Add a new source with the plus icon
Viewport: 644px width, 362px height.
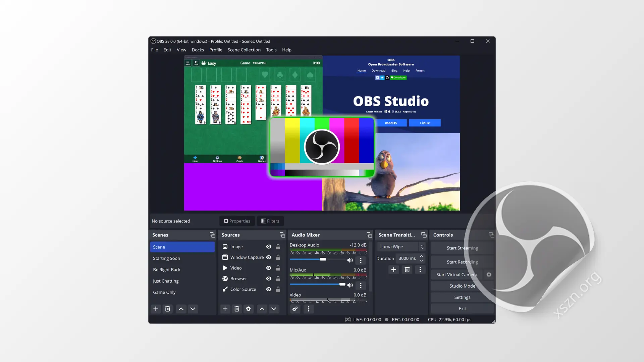(x=225, y=309)
